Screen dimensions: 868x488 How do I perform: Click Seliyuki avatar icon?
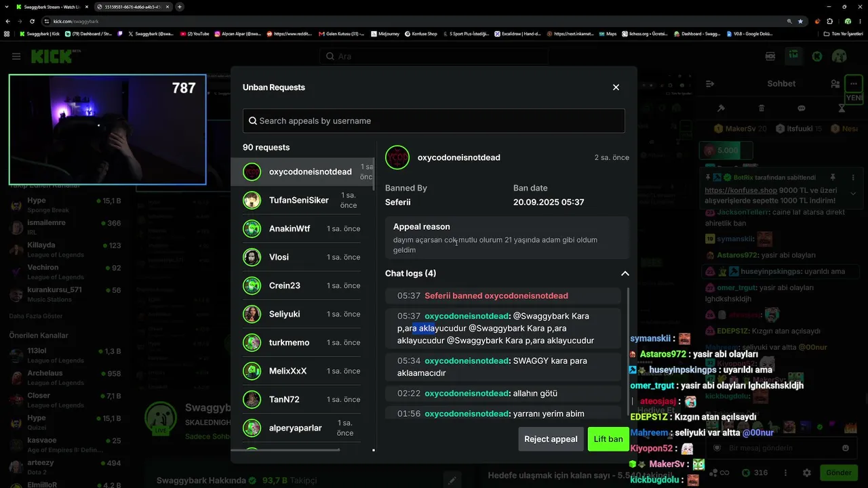point(252,314)
